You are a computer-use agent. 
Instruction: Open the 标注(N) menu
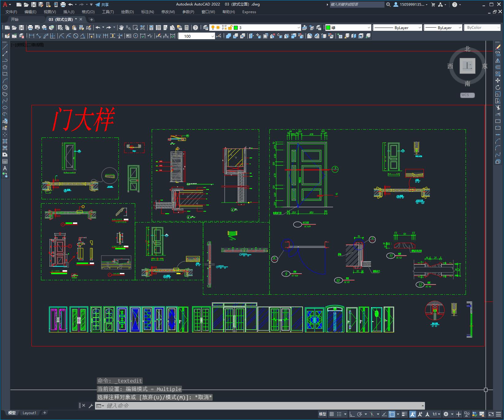tap(147, 12)
